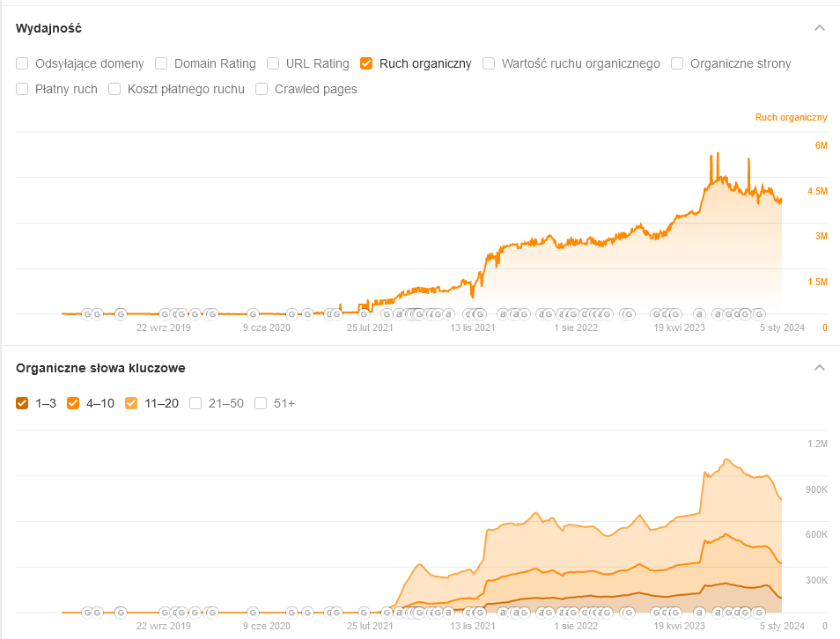The height and width of the screenshot is (639, 840).
Task: Click the isolated G update marker left of 9 cze 2020 in Wydajność chart
Action: click(253, 313)
